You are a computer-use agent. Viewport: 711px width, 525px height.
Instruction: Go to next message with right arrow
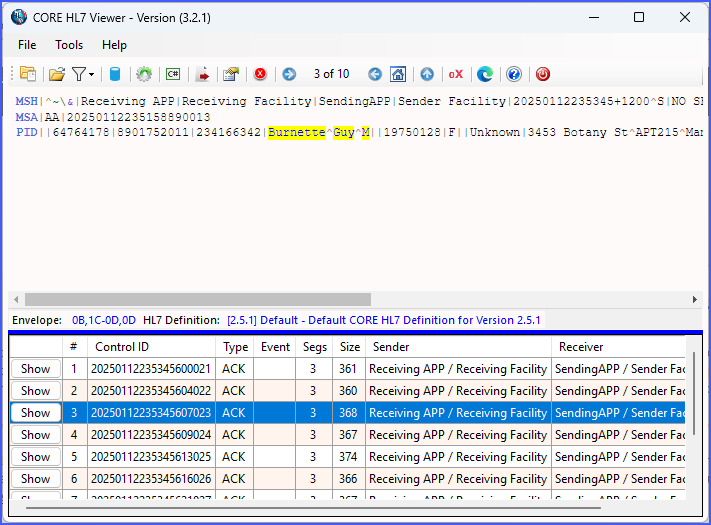click(x=289, y=74)
